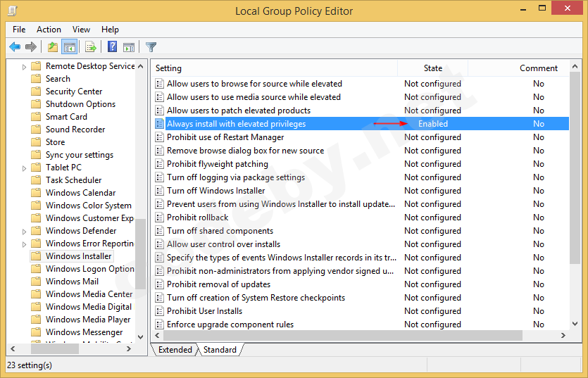Switch to the Extended tab
This screenshot has width=588, height=378.
coord(175,350)
